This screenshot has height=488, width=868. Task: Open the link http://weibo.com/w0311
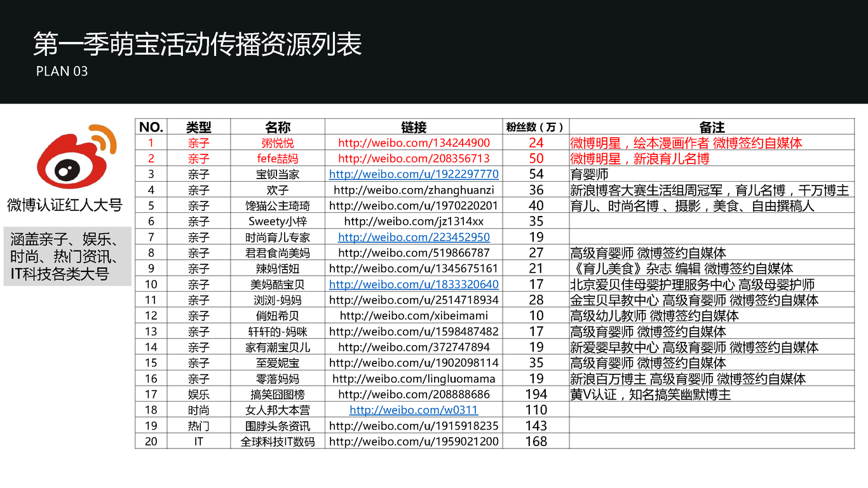(414, 410)
